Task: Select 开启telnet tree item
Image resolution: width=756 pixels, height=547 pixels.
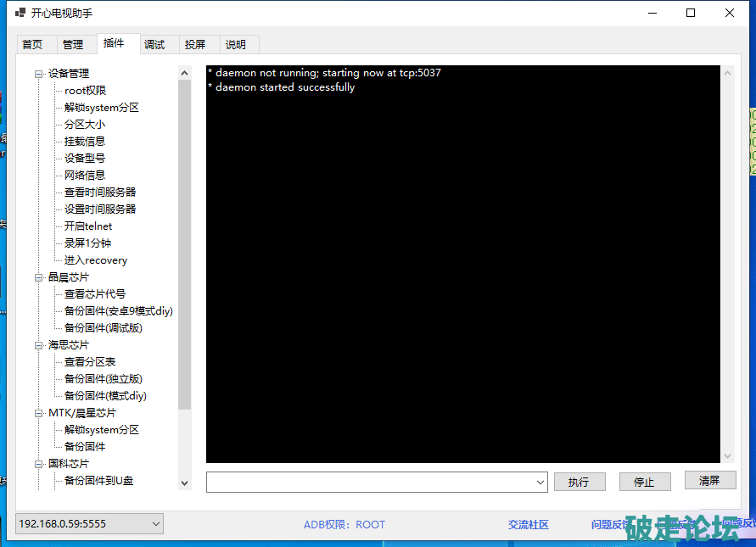Action: click(x=88, y=226)
